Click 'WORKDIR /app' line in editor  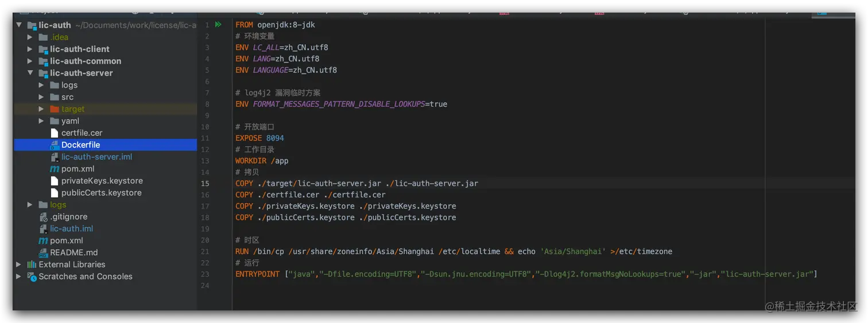tap(262, 161)
